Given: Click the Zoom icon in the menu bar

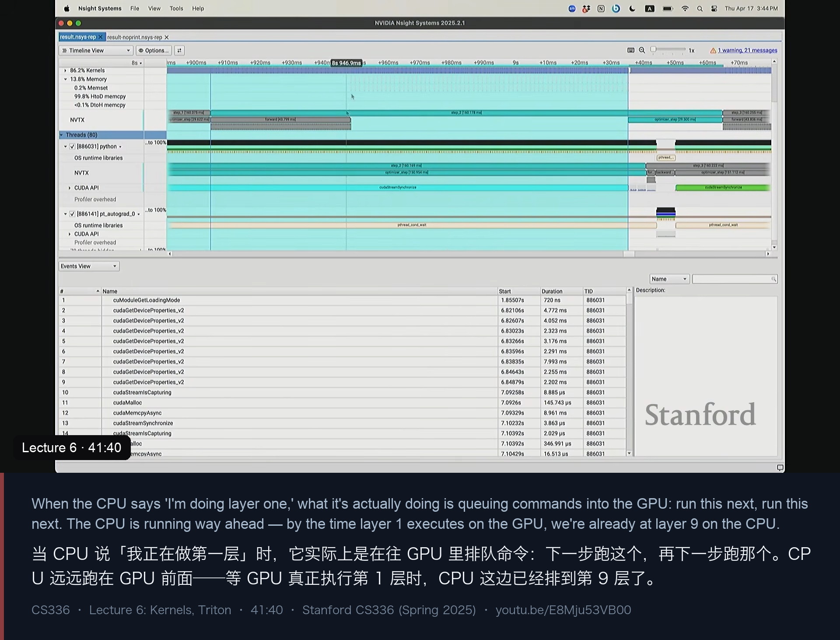Looking at the screenshot, I should point(572,8).
